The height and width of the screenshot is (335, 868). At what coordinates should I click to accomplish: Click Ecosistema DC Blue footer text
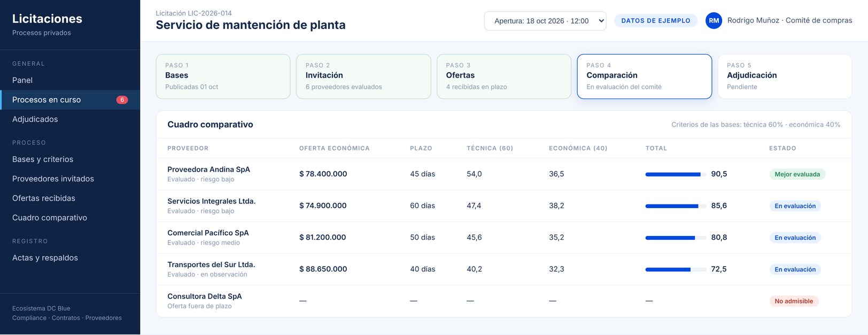(x=41, y=309)
